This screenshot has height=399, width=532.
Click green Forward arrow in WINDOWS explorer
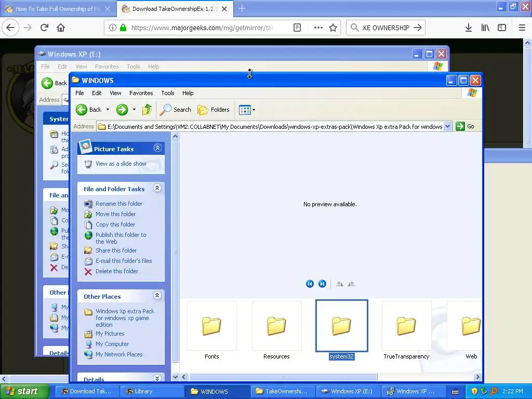[122, 110]
